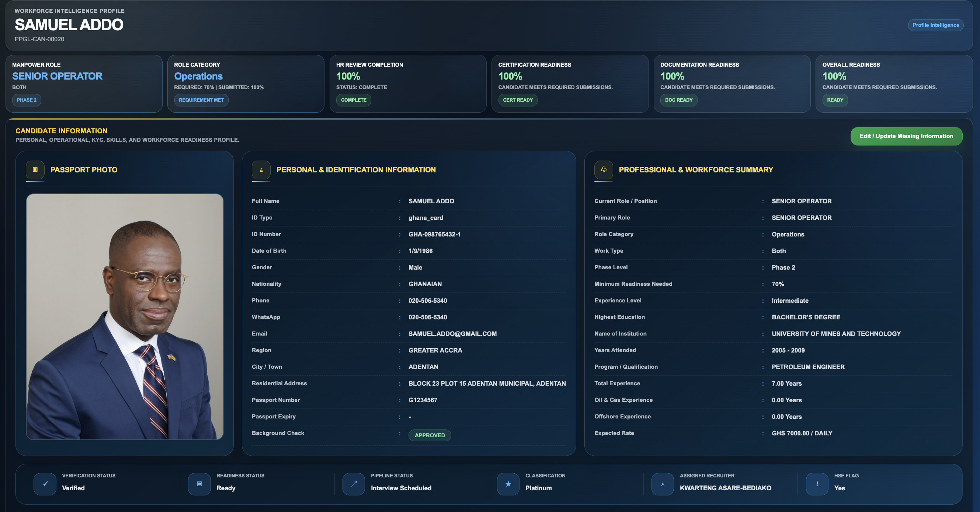The image size is (980, 512).
Task: Click recruiter name KWARTENG ASARE-BEDIAKO
Action: pyautogui.click(x=725, y=488)
